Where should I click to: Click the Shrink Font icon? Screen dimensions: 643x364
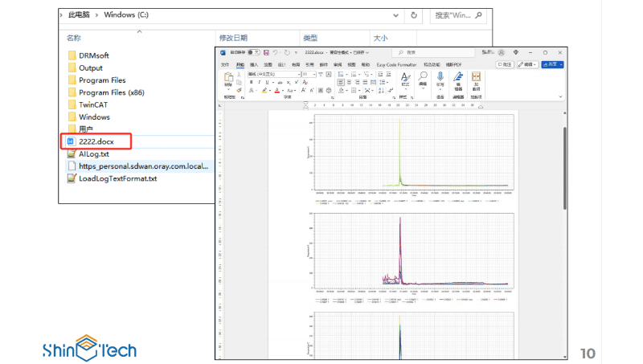312,90
